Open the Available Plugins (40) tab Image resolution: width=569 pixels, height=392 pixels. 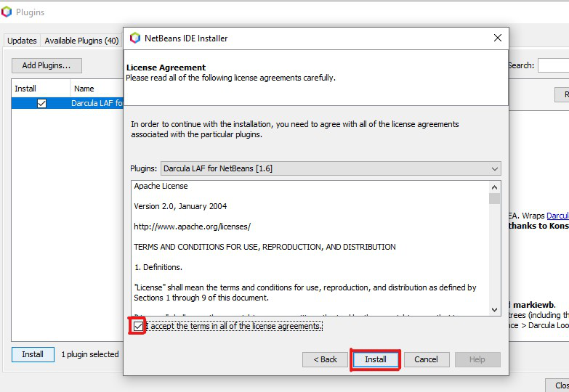coord(81,41)
